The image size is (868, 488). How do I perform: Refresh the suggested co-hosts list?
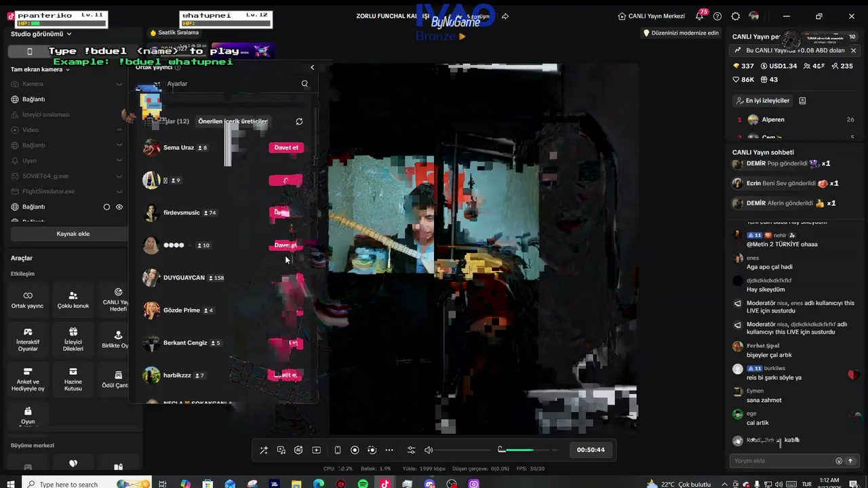(x=299, y=122)
